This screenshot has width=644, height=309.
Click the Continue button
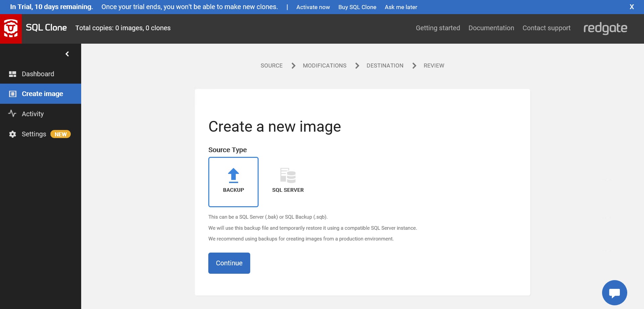[229, 263]
